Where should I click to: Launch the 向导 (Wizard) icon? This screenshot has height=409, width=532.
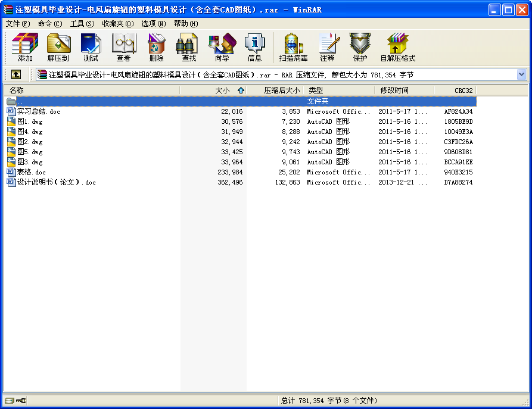pos(222,47)
